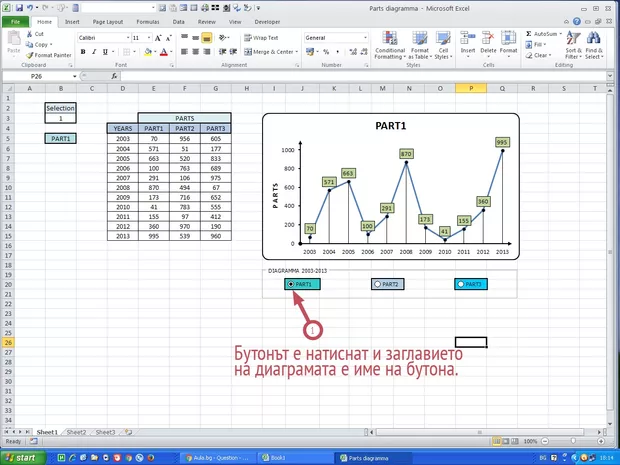Open the Formulas ribbon tab
The height and width of the screenshot is (465, 620).
click(x=146, y=20)
